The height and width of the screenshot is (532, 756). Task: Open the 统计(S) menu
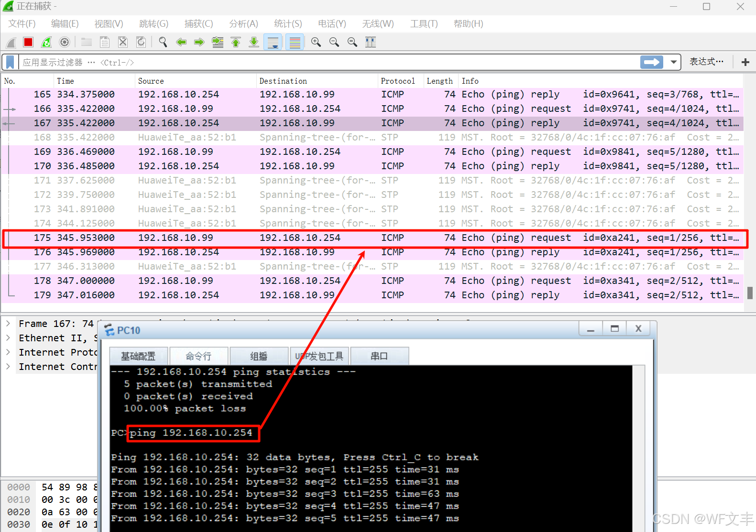point(288,24)
